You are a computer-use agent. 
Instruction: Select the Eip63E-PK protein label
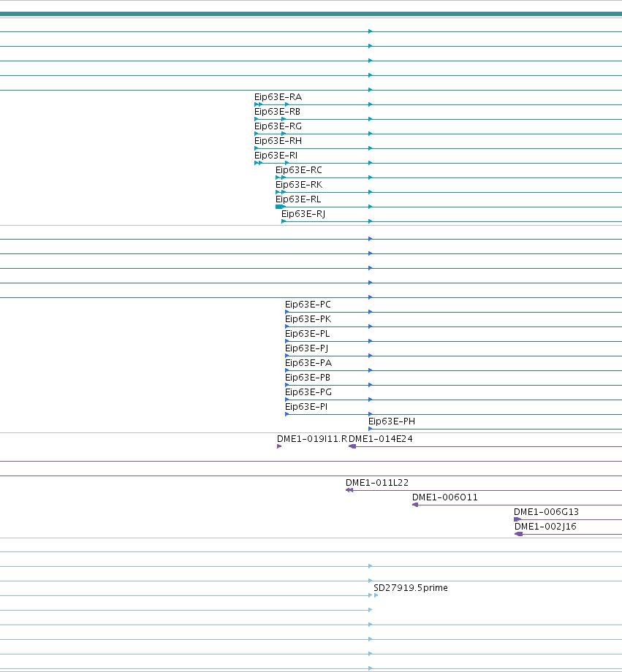(x=308, y=319)
